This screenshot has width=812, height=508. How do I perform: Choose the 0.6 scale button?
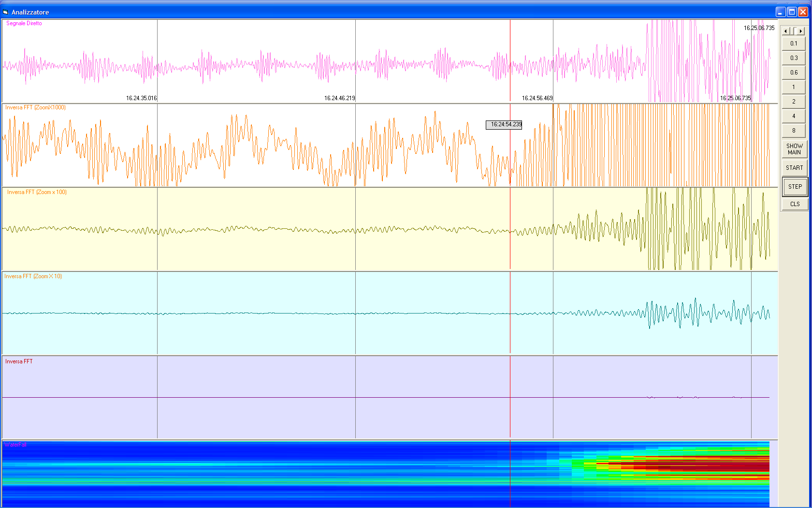tap(794, 73)
